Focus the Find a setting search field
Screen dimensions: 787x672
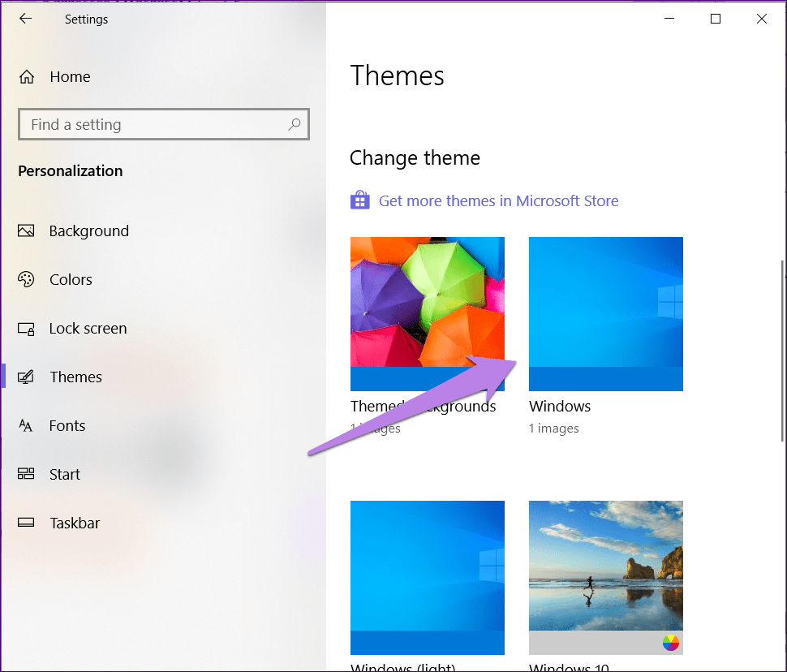click(x=154, y=125)
